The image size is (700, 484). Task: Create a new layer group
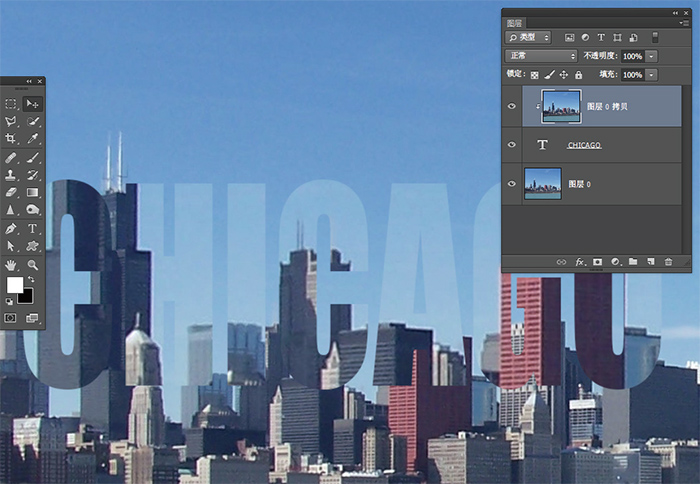coord(633,262)
